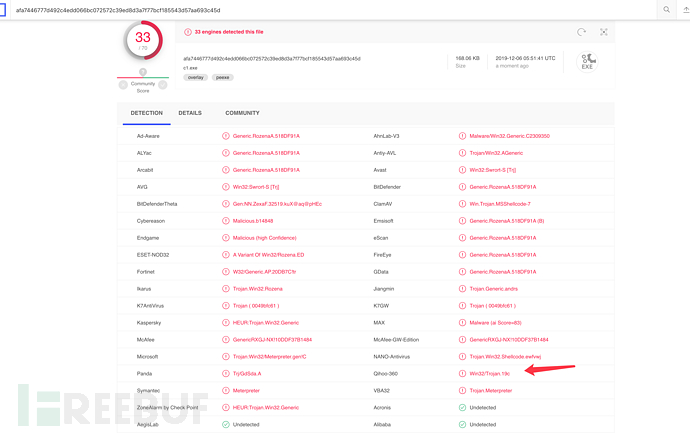
Task: Click the warning icon in the Panda row
Action: tap(226, 374)
